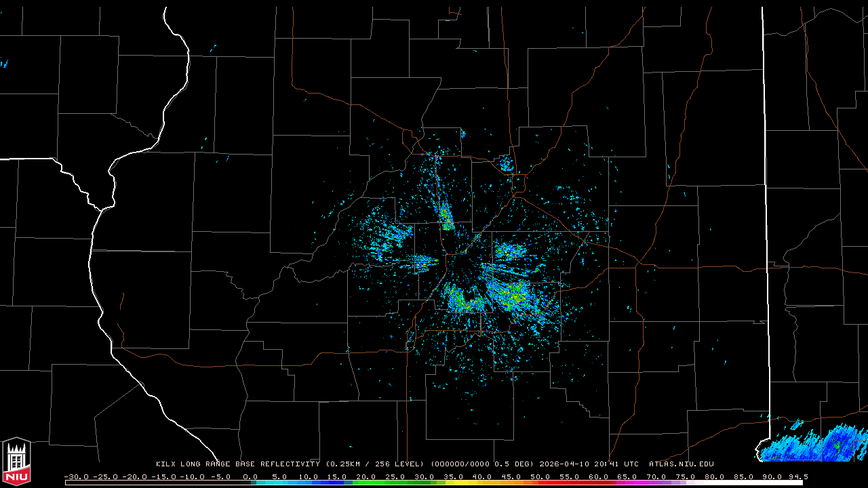Click the "-30.0" reflectivity scale label
The image size is (868, 488).
[77, 477]
